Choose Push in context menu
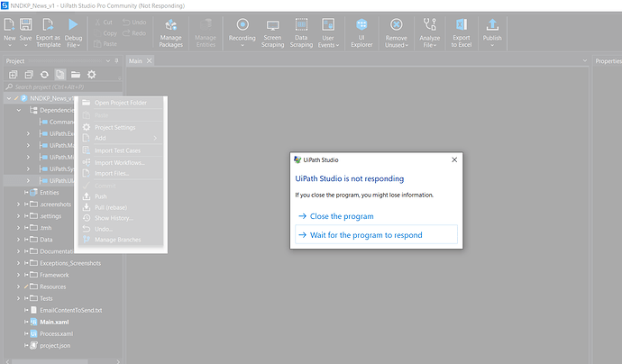The width and height of the screenshot is (622, 364). pos(121,196)
